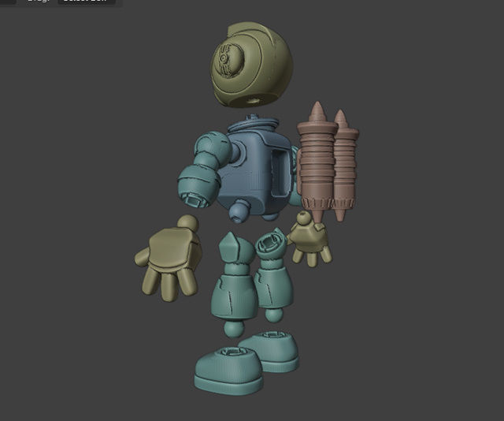
Task: Click the rectangular recess on the torso side
Action: click(280, 173)
